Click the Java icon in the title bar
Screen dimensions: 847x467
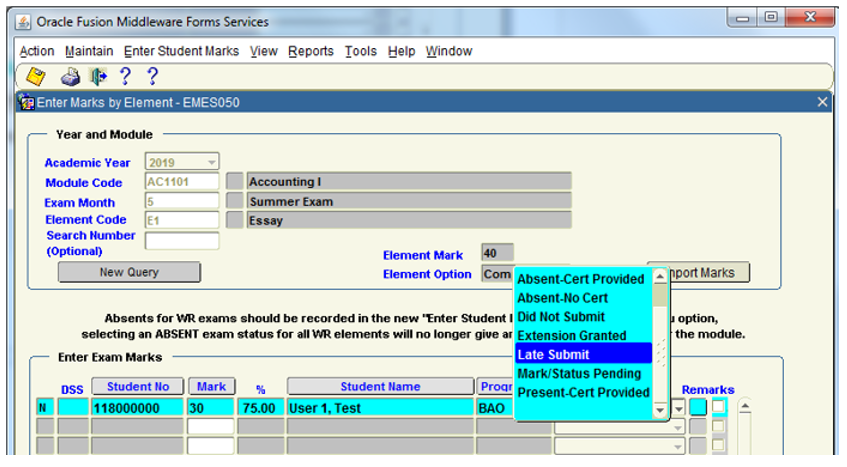click(25, 21)
